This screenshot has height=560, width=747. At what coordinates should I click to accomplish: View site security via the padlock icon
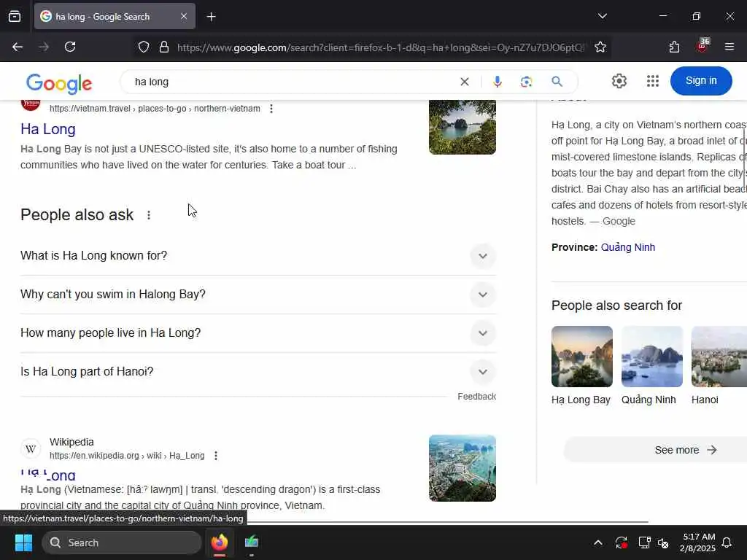164,47
